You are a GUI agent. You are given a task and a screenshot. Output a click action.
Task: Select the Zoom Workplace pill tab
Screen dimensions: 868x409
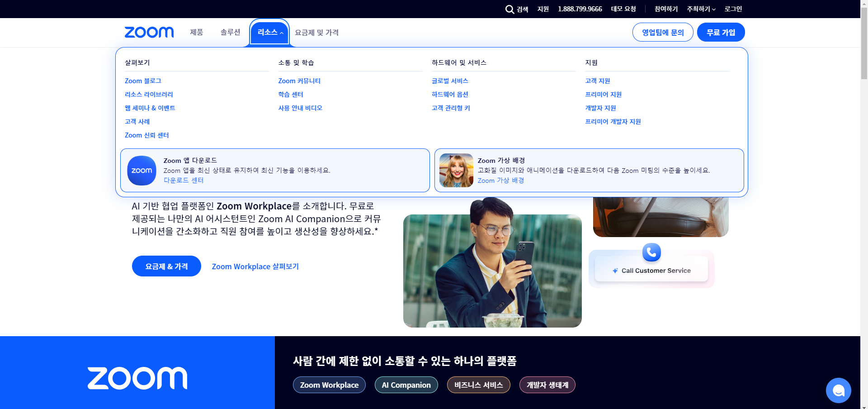click(x=329, y=385)
